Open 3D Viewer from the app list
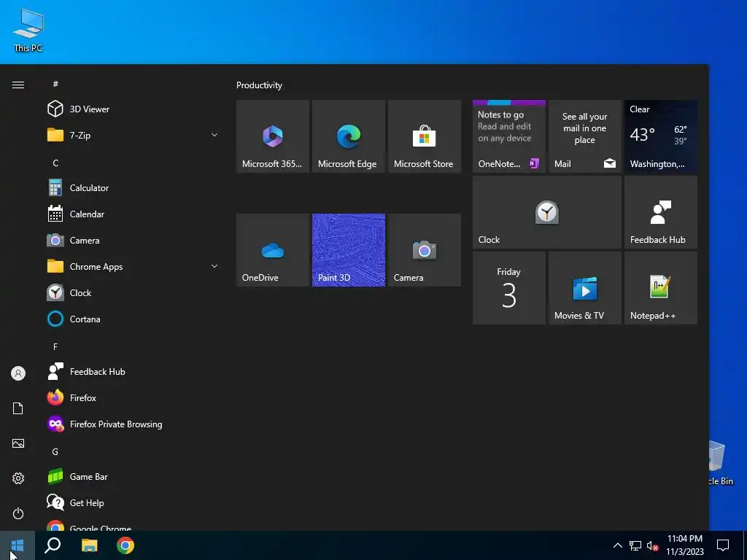The width and height of the screenshot is (747, 560). (132, 109)
